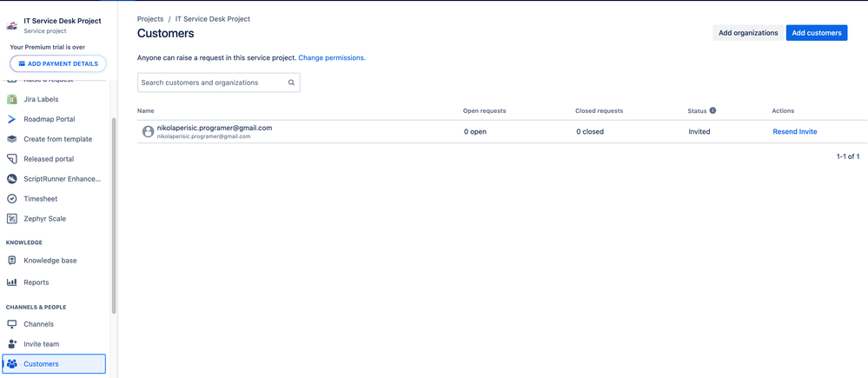868x378 pixels.
Task: Select the Customers sidebar item
Action: [x=54, y=364]
